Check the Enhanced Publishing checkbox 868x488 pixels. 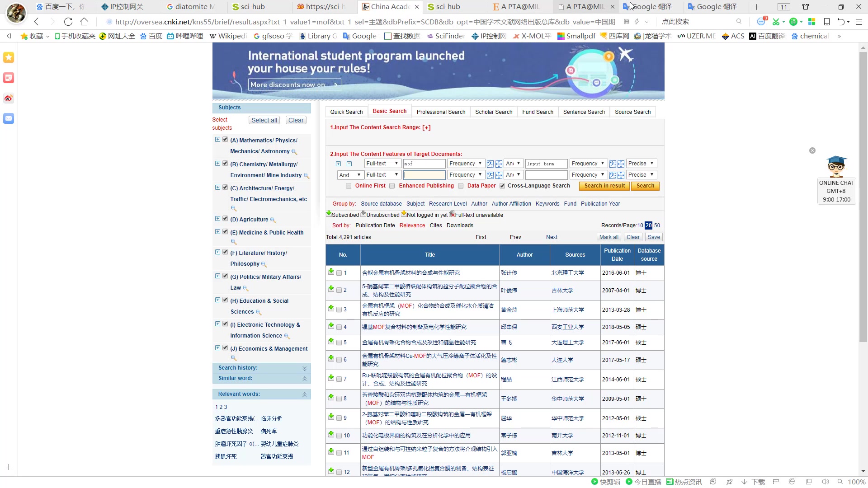pos(392,185)
